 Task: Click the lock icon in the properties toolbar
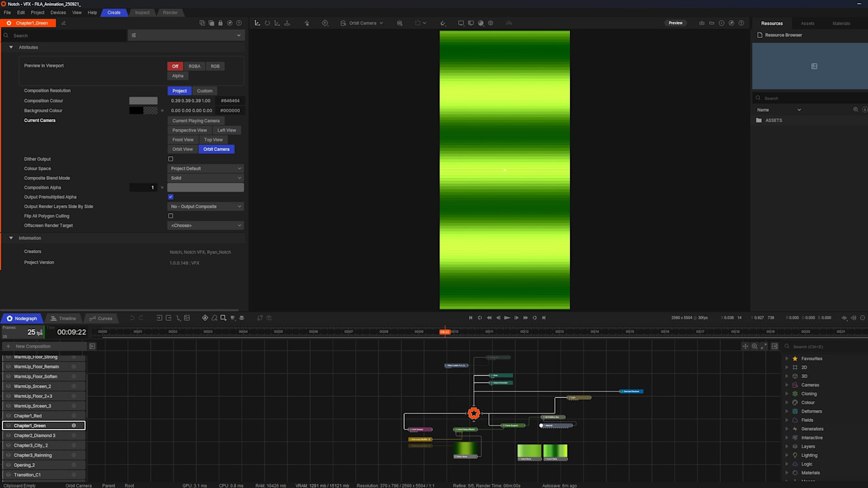coord(220,23)
